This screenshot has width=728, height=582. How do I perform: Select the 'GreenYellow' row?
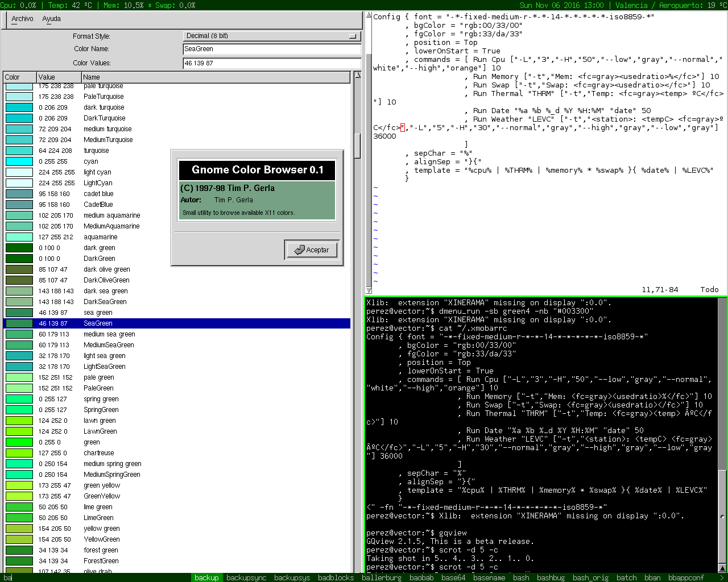[x=177, y=496]
